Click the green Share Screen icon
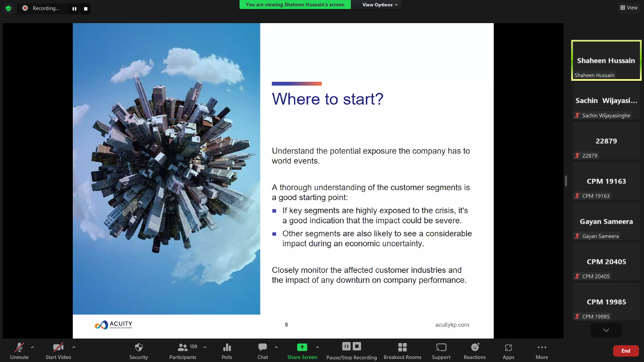644x362 pixels. pyautogui.click(x=302, y=347)
